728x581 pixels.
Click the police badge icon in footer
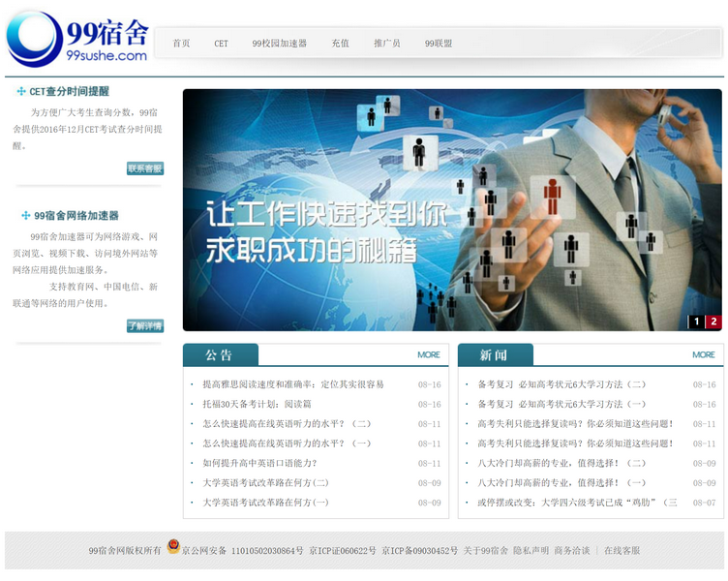(x=173, y=547)
